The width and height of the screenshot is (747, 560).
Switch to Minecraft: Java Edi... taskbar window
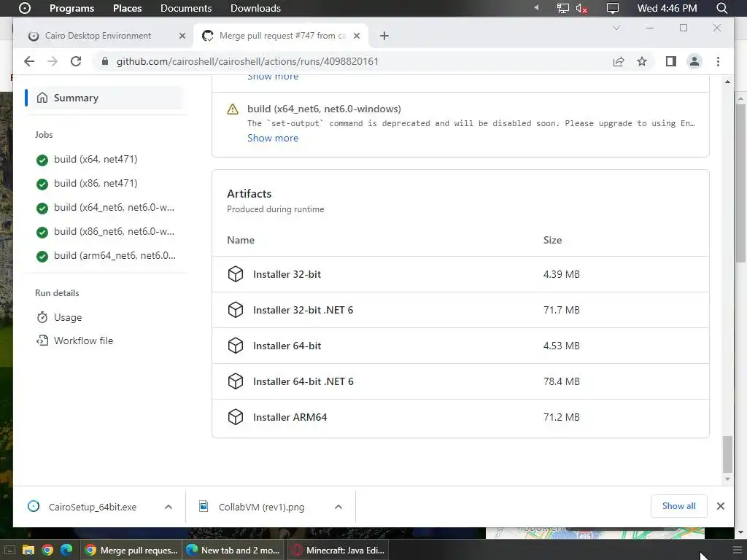point(338,550)
